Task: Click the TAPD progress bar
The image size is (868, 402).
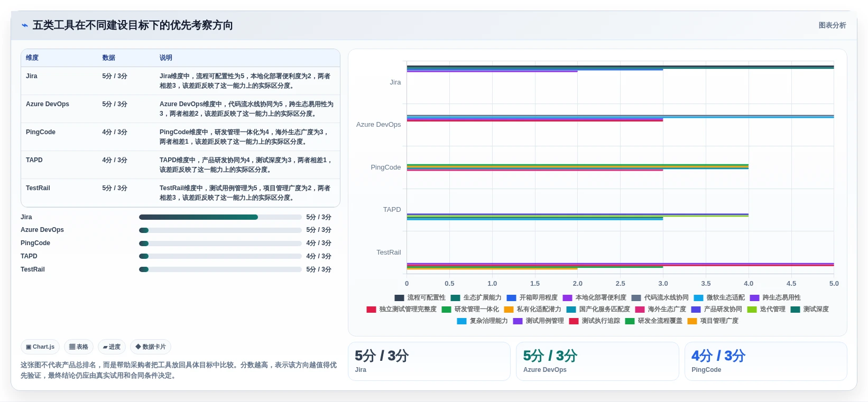Action: tap(220, 256)
